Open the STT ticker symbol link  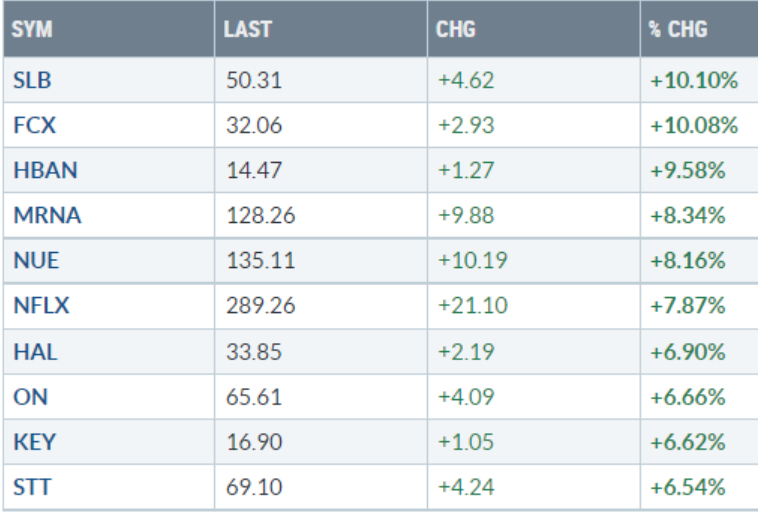pyautogui.click(x=33, y=487)
